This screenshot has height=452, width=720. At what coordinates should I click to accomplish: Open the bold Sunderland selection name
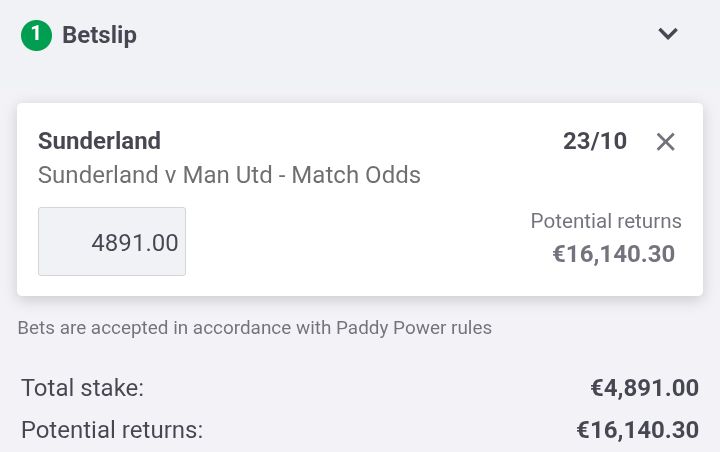point(99,141)
